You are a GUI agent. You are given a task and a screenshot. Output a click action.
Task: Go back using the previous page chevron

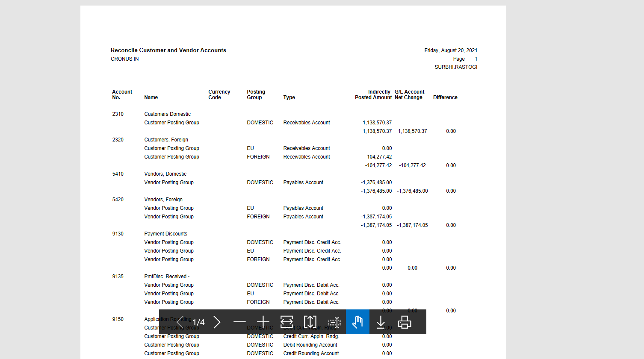180,322
